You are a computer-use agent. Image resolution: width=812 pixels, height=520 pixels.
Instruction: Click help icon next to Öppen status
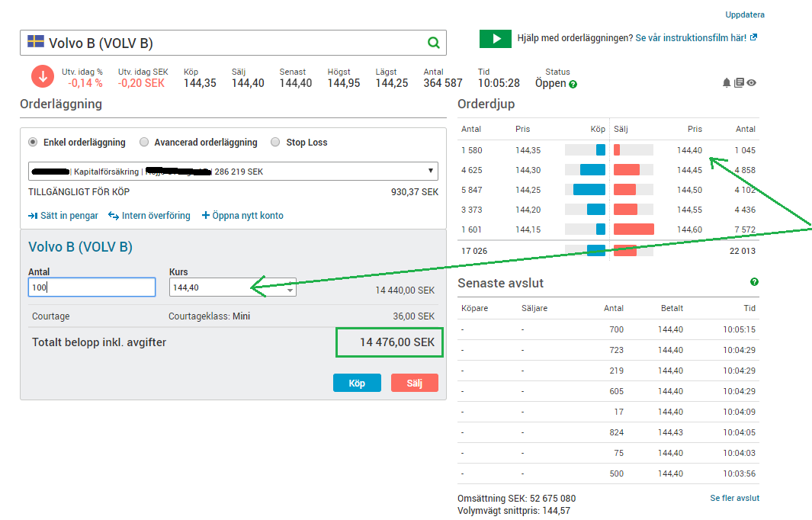[573, 84]
